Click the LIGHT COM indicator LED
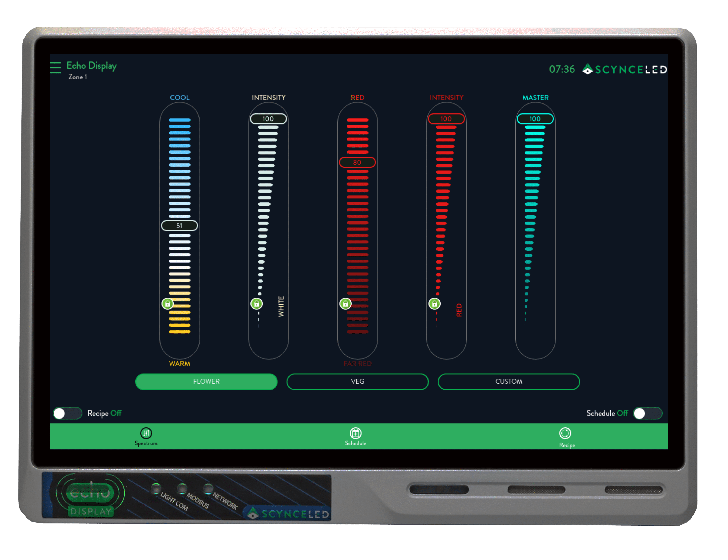 click(156, 488)
